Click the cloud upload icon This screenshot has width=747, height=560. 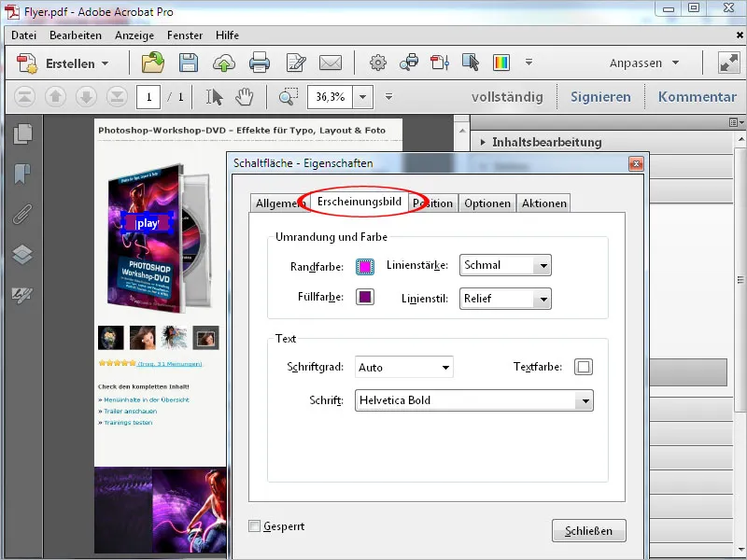[223, 63]
